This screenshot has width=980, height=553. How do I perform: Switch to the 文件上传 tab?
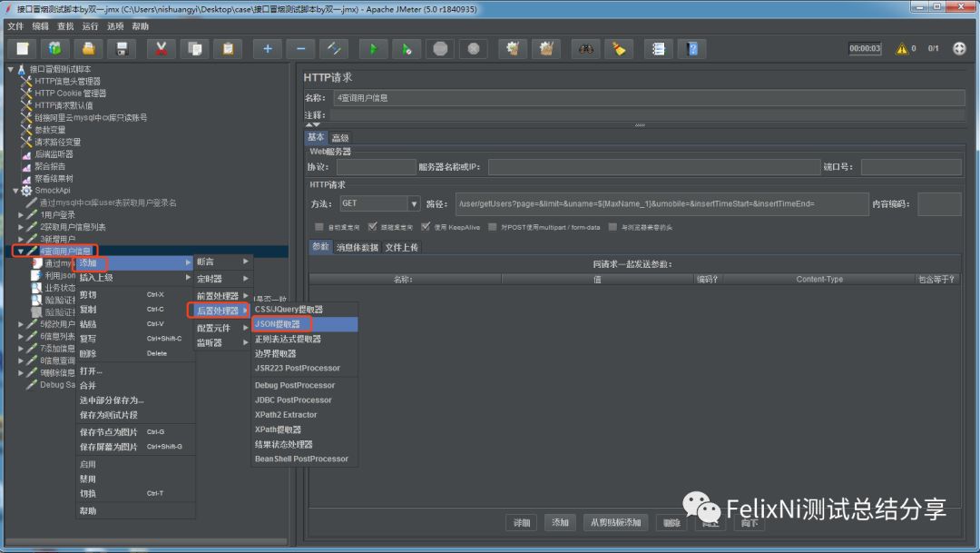(x=401, y=247)
